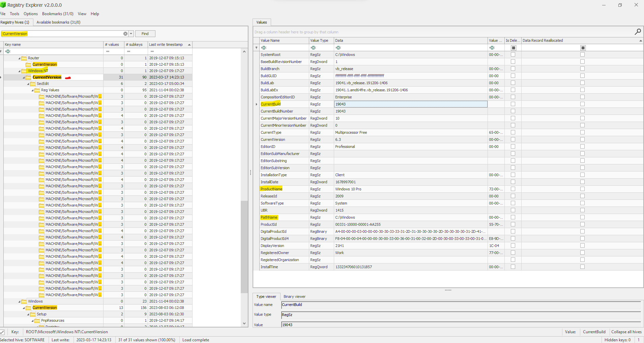Click the Find button
644x343 pixels.
[145, 34]
